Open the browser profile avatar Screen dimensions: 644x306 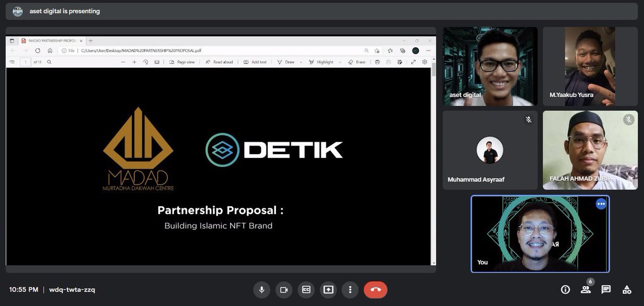(x=415, y=50)
